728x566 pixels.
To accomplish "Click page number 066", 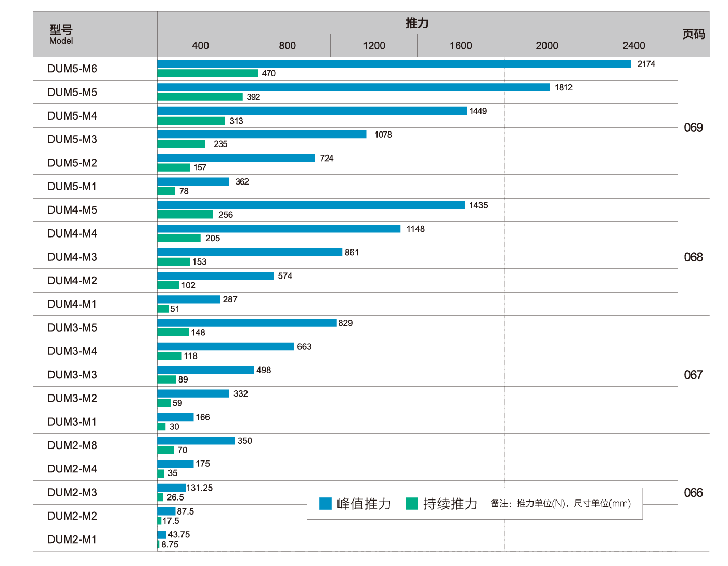I will coord(693,492).
